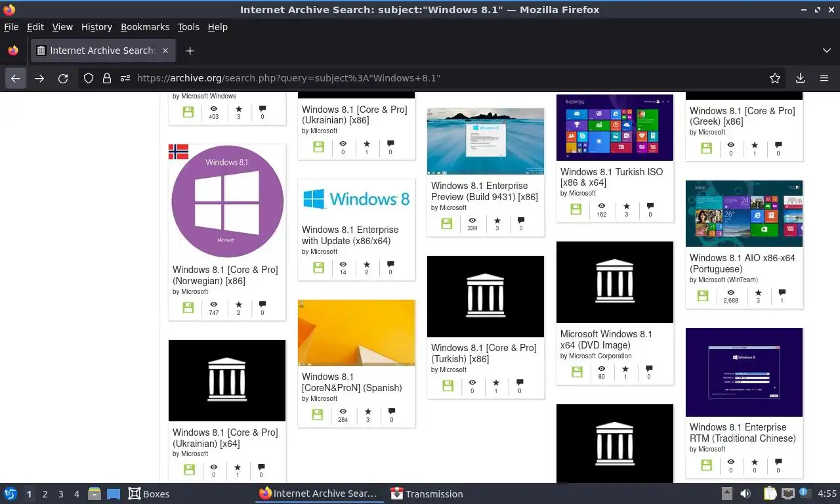Viewport: 840px width, 504px height.
Task: Open Windows 8.1 Turkish ISO [x86 & x64] link
Action: [612, 177]
